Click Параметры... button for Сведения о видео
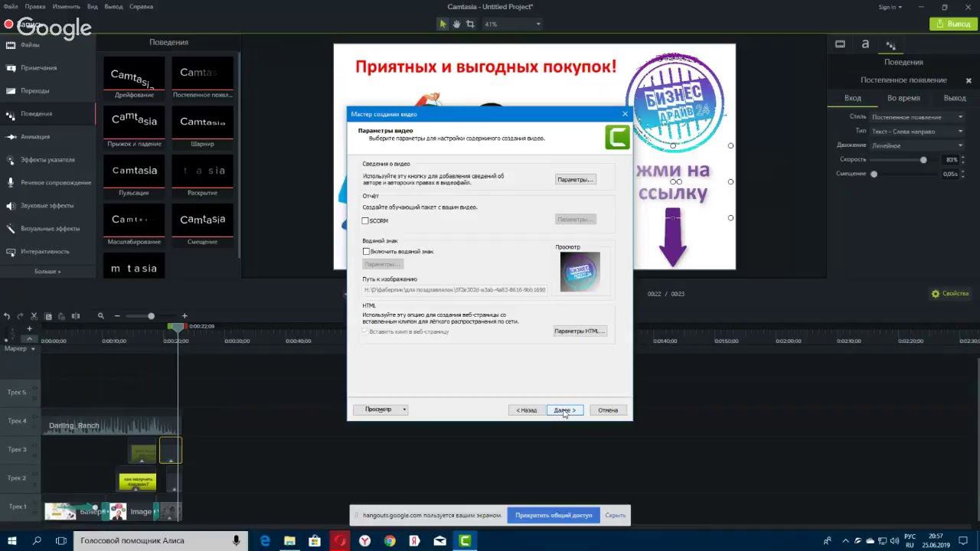The width and height of the screenshot is (980, 551). coord(575,179)
